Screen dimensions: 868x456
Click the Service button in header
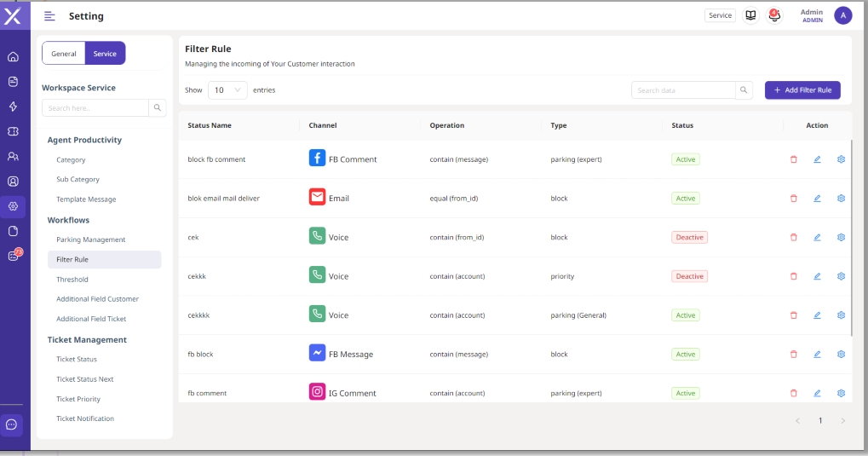point(720,15)
